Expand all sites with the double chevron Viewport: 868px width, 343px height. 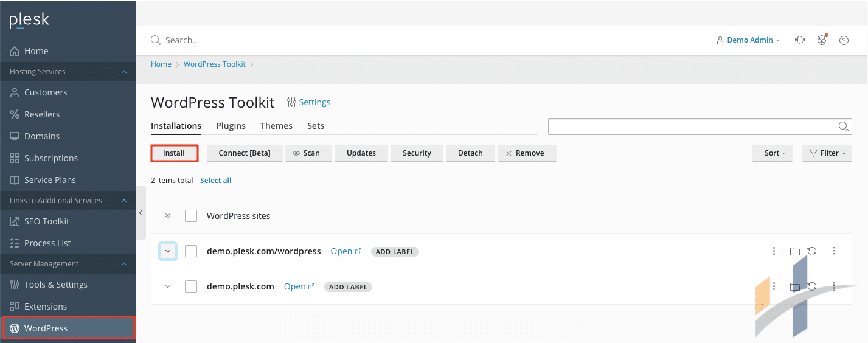point(168,216)
